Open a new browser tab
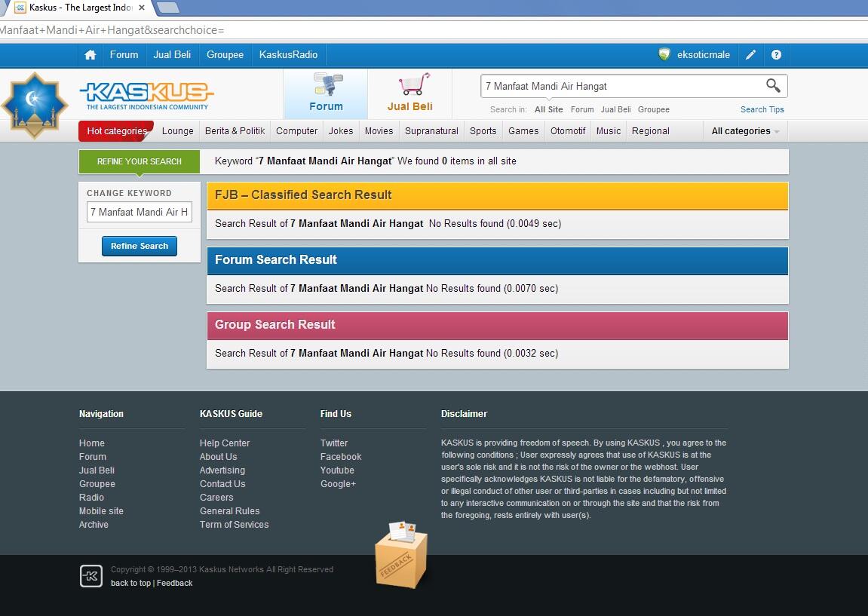The width and height of the screenshot is (868, 616). [x=167, y=8]
